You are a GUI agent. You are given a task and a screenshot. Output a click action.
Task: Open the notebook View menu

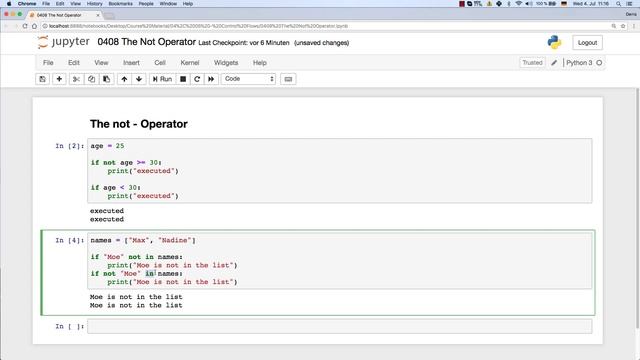coord(101,63)
